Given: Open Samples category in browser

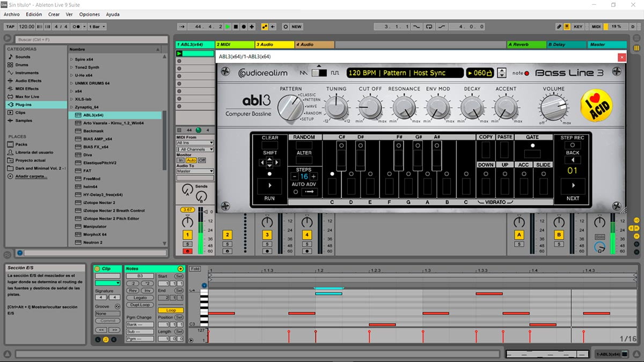Looking at the screenshot, I should coord(23,121).
